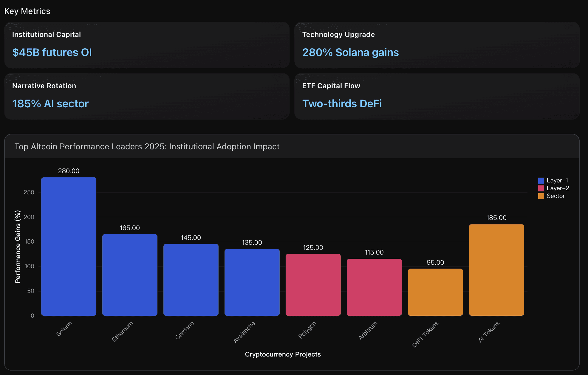
Task: Click the DeFi Tokens x-axis label
Action: click(x=425, y=334)
